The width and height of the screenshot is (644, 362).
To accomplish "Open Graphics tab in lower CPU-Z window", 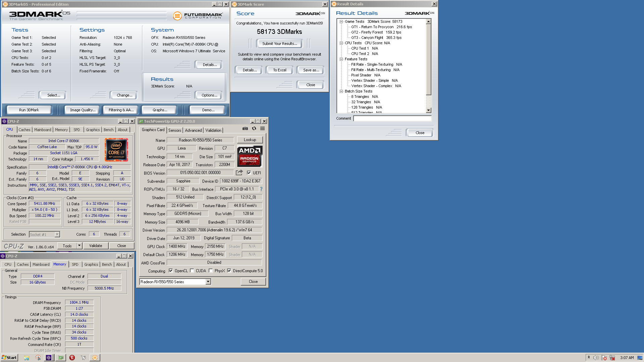I will tap(91, 264).
